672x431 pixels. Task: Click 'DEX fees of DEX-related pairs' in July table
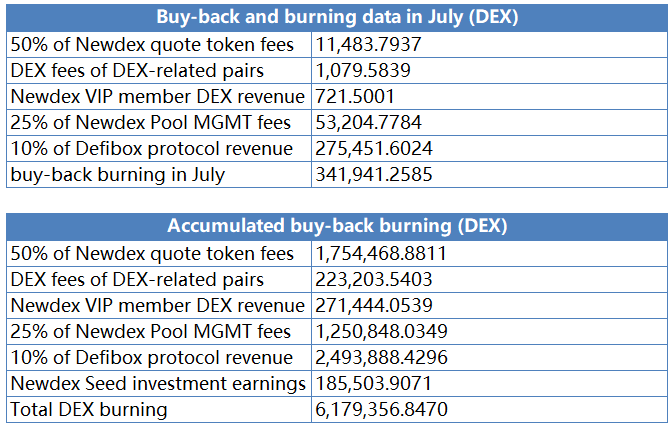[x=137, y=71]
